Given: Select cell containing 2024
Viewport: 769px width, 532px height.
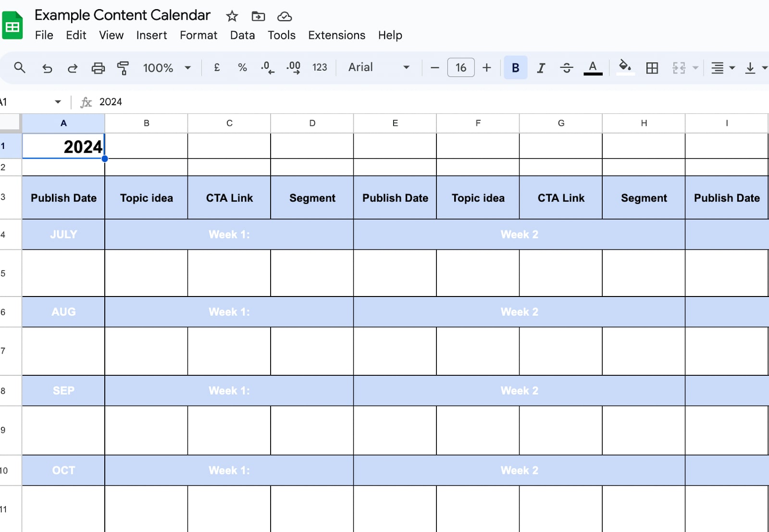Looking at the screenshot, I should coord(63,146).
